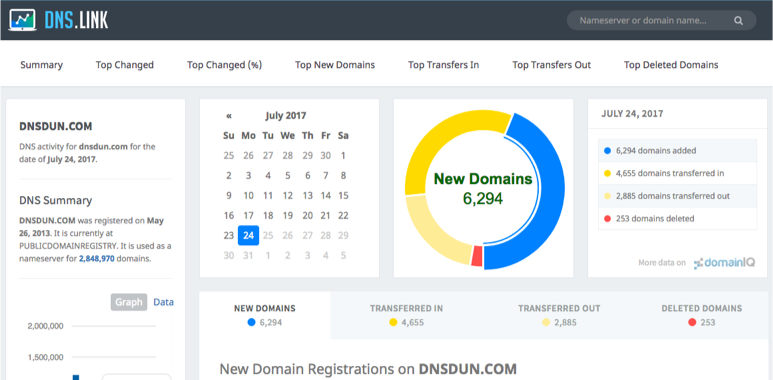773x380 pixels.
Task: Select July 10 on the calendar
Action: [x=248, y=196]
